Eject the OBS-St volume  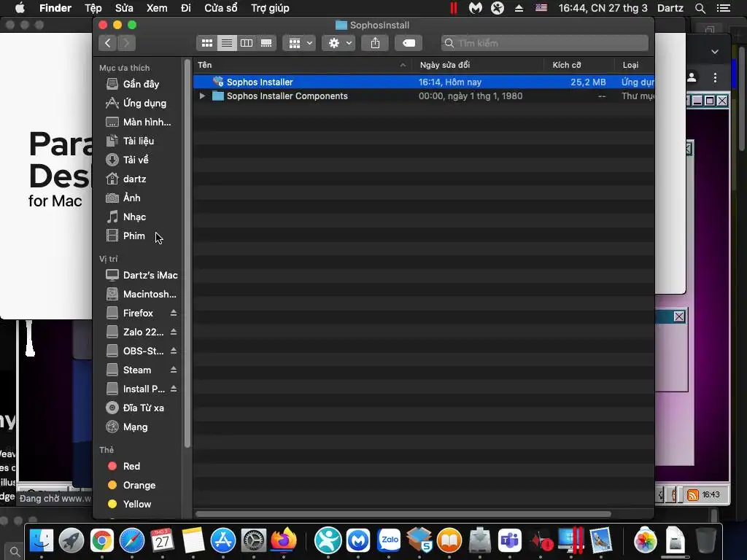coord(174,351)
